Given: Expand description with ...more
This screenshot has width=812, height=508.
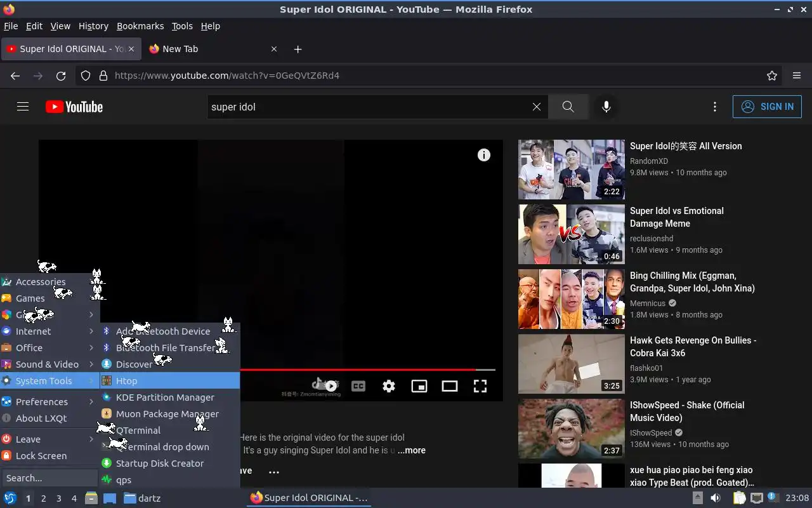Looking at the screenshot, I should tap(412, 450).
